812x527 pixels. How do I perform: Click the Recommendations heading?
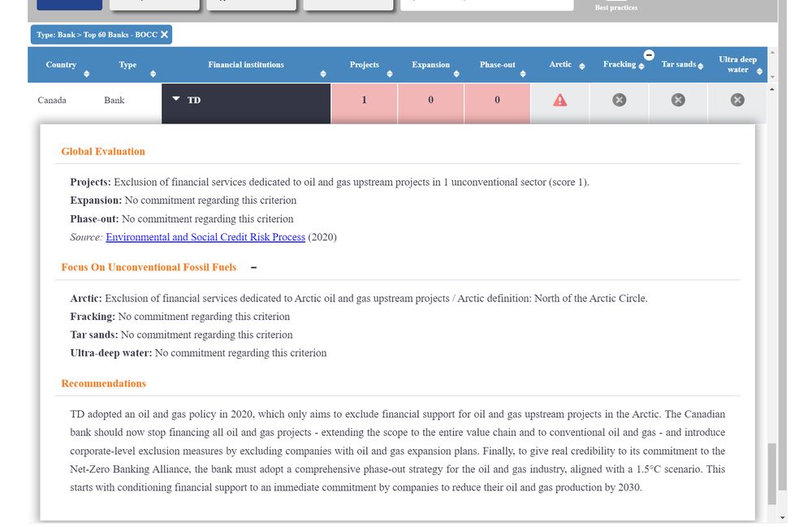(104, 383)
